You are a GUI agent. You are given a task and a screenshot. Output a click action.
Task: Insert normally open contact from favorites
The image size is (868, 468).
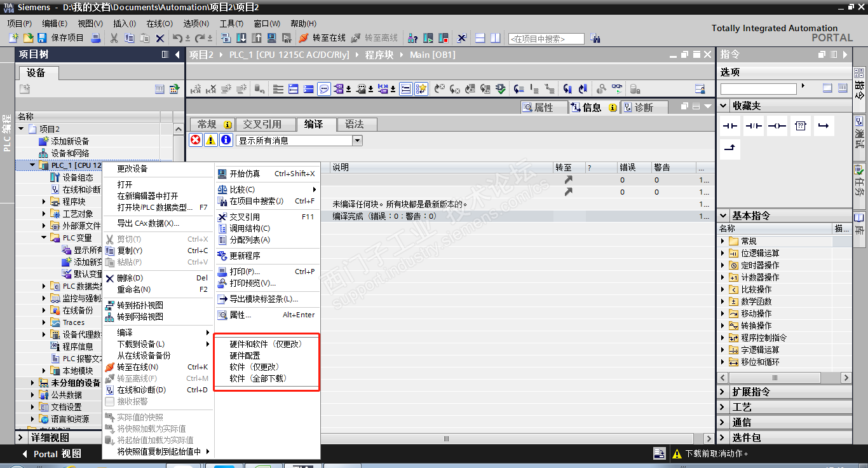pos(730,126)
